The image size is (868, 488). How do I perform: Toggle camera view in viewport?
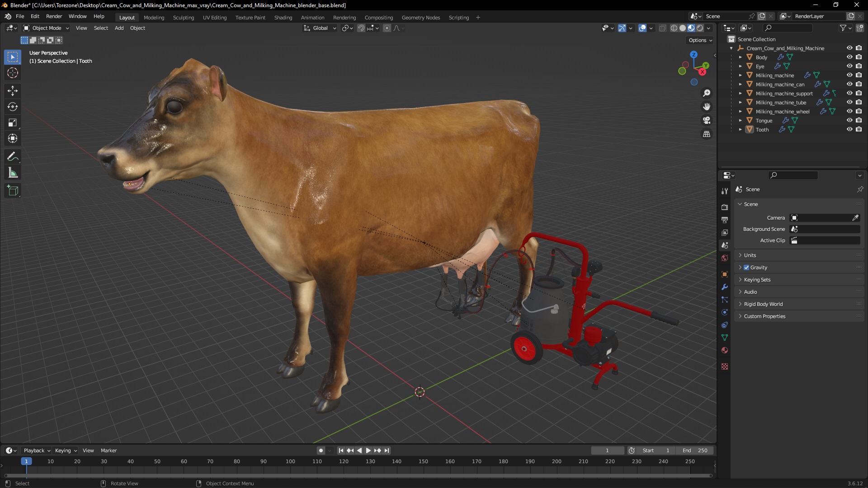[x=707, y=121]
